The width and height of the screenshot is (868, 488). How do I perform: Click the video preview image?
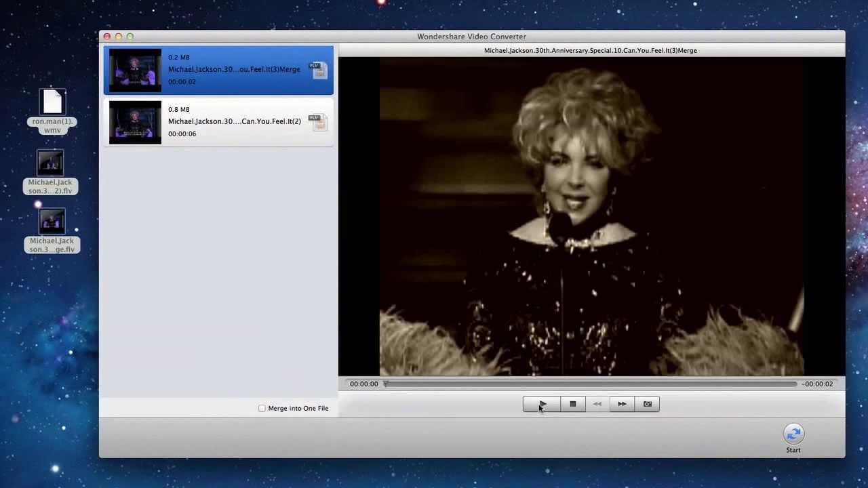coord(591,216)
